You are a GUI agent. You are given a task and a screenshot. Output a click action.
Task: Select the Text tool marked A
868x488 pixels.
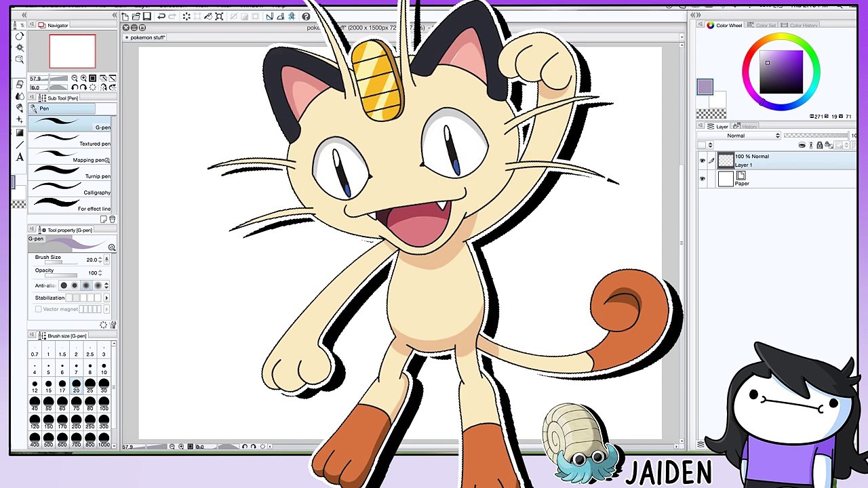click(20, 157)
